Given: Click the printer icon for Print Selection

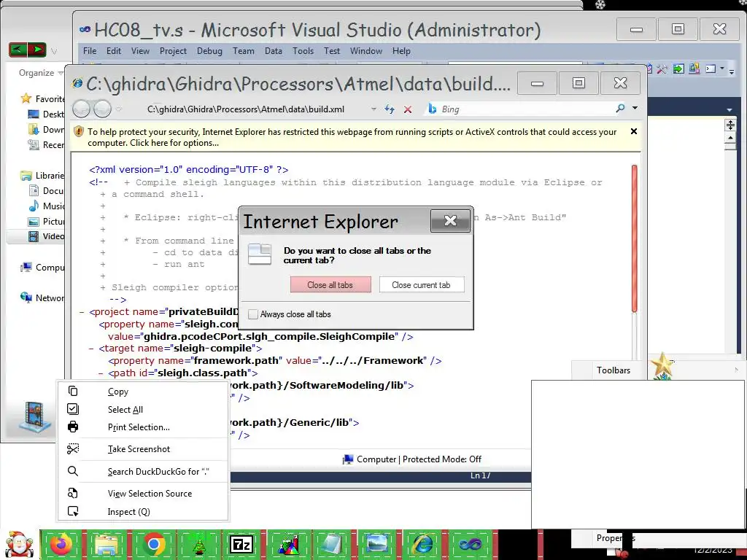Looking at the screenshot, I should tap(73, 427).
